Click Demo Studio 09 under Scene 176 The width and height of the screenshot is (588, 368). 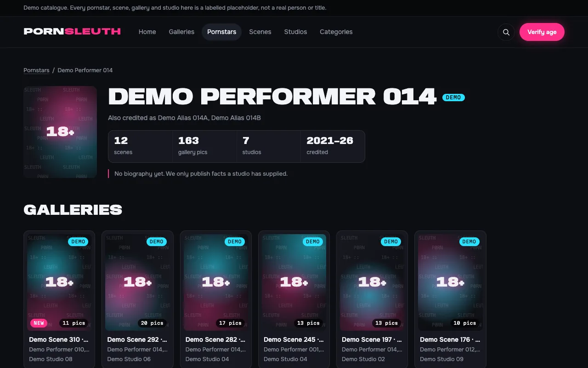[x=441, y=359]
